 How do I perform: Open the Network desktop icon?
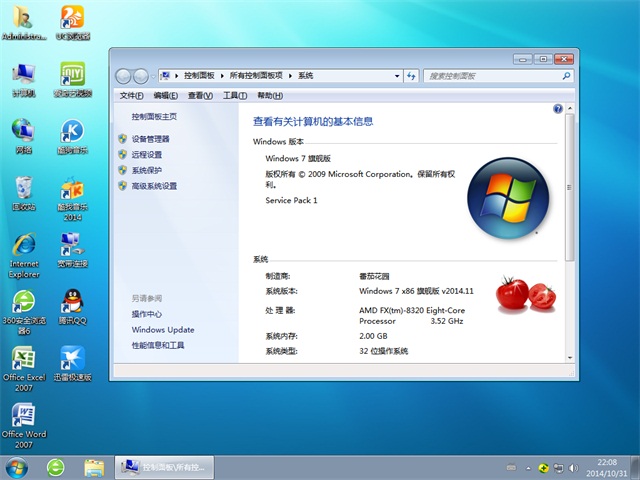pyautogui.click(x=24, y=137)
